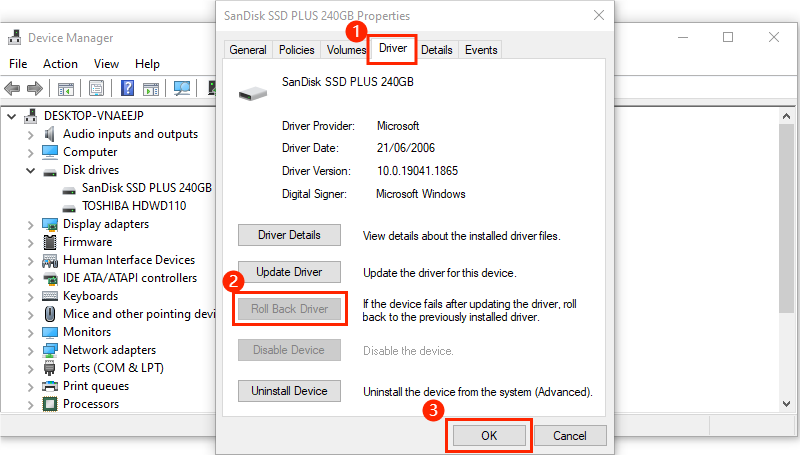Close the SanDisk Properties dialog

pos(599,15)
